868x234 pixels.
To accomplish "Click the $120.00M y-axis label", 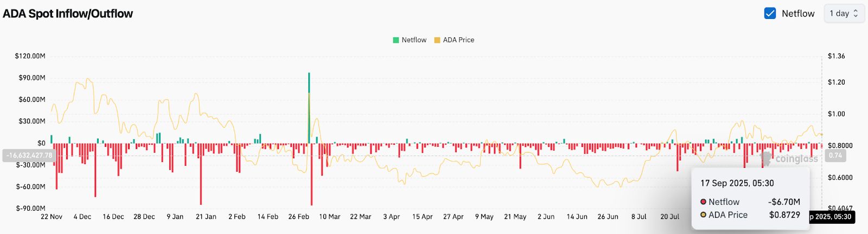I will (30, 56).
